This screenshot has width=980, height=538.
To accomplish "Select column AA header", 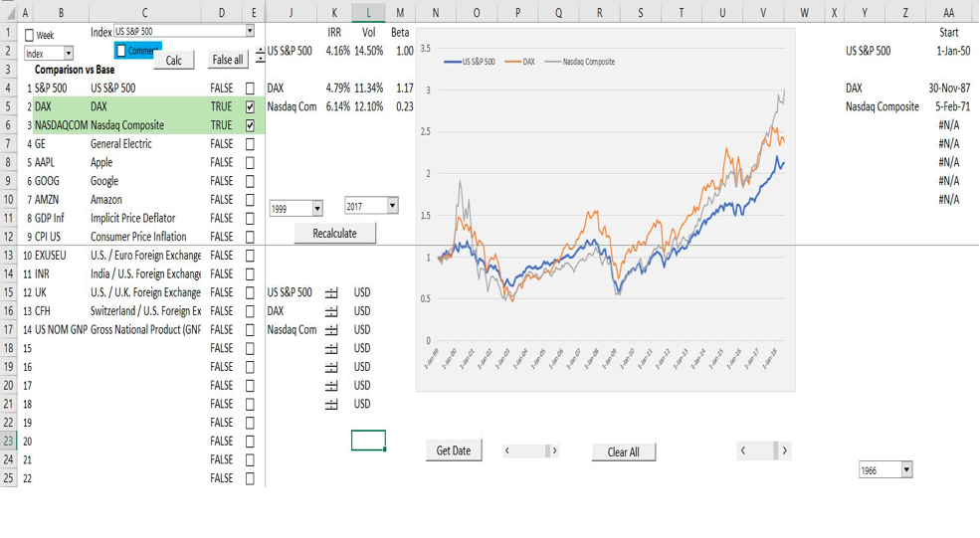I will coord(949,12).
